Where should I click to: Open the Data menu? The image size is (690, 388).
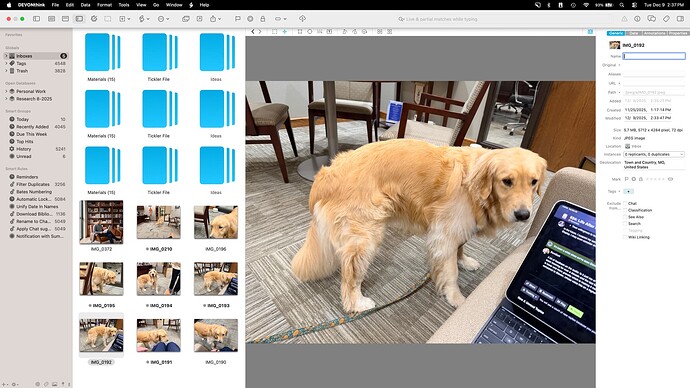click(85, 5)
